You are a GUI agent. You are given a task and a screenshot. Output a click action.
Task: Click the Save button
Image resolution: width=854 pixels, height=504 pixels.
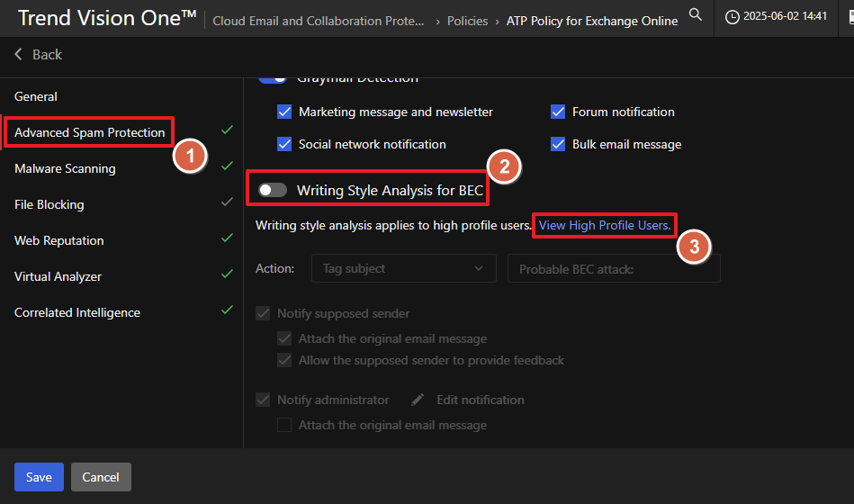pos(39,477)
